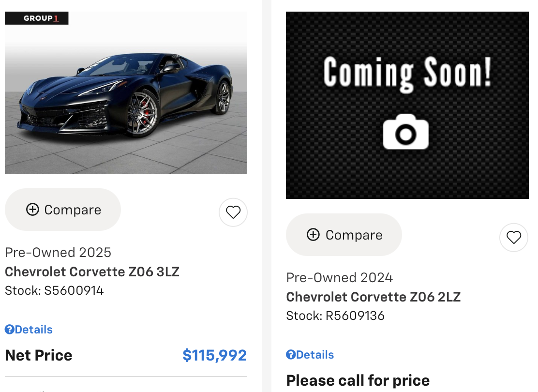Image resolution: width=538 pixels, height=392 pixels.
Task: Click the $115,992 net price amount
Action: click(x=215, y=355)
